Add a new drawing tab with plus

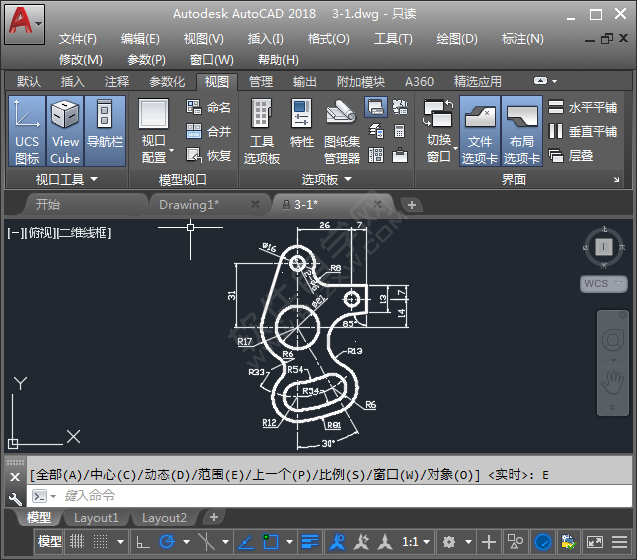point(412,205)
